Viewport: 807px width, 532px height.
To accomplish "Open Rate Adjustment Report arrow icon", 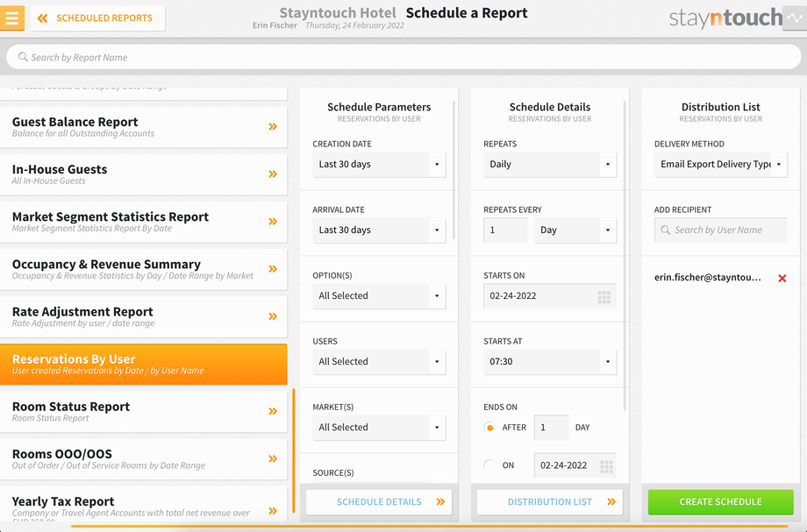I will 273,316.
